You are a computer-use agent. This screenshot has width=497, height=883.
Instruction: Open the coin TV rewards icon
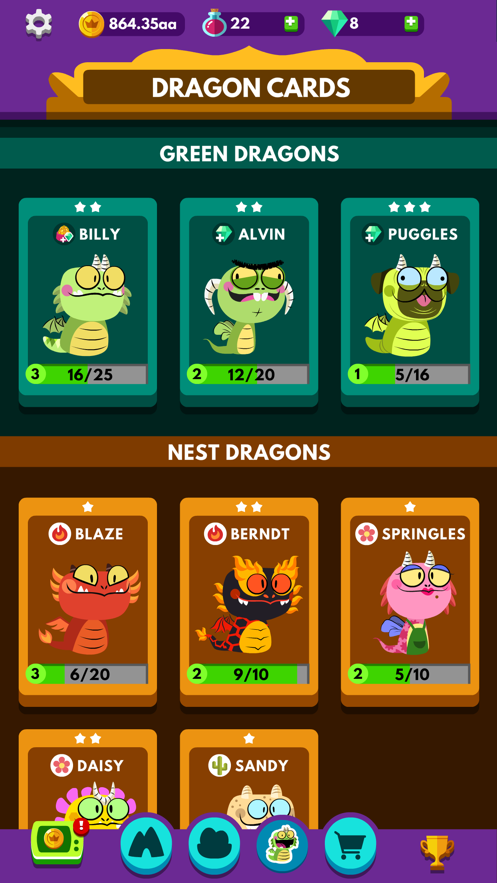click(59, 843)
